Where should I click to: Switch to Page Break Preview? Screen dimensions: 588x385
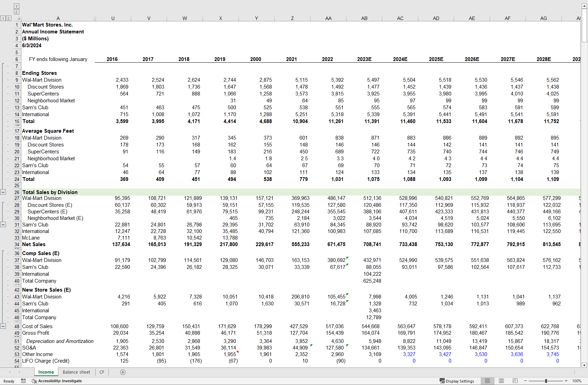(x=515, y=381)
